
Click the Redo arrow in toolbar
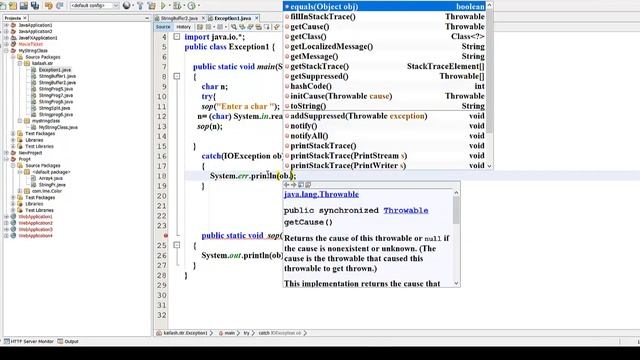click(x=60, y=5)
